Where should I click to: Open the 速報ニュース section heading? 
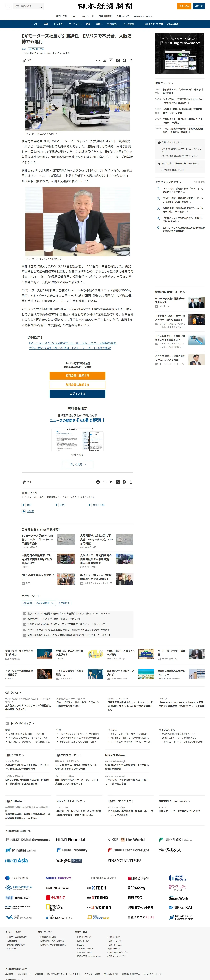click(x=164, y=83)
